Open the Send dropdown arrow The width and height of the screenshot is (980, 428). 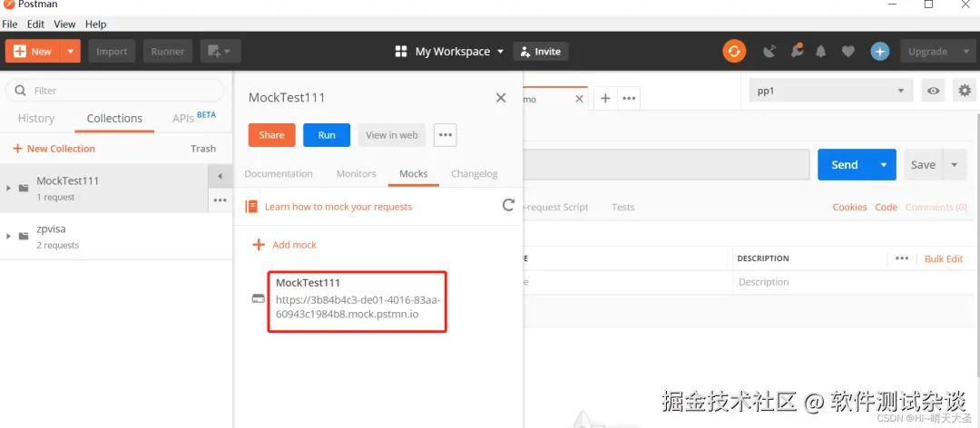click(x=884, y=165)
